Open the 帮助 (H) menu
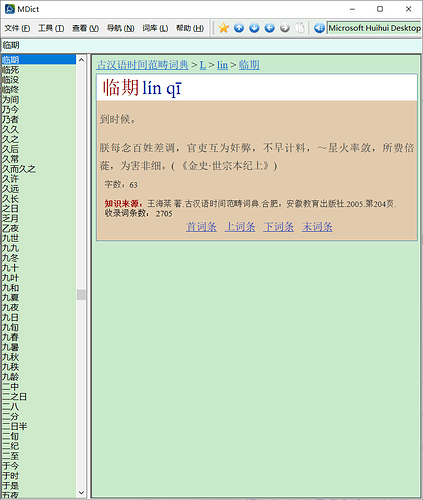The image size is (423, 500). 190,28
